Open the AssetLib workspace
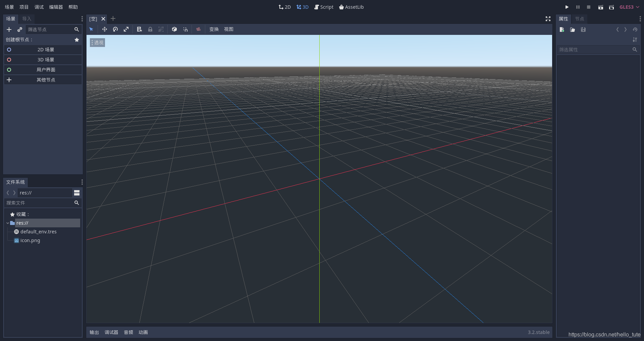The width and height of the screenshot is (644, 341). pyautogui.click(x=352, y=7)
